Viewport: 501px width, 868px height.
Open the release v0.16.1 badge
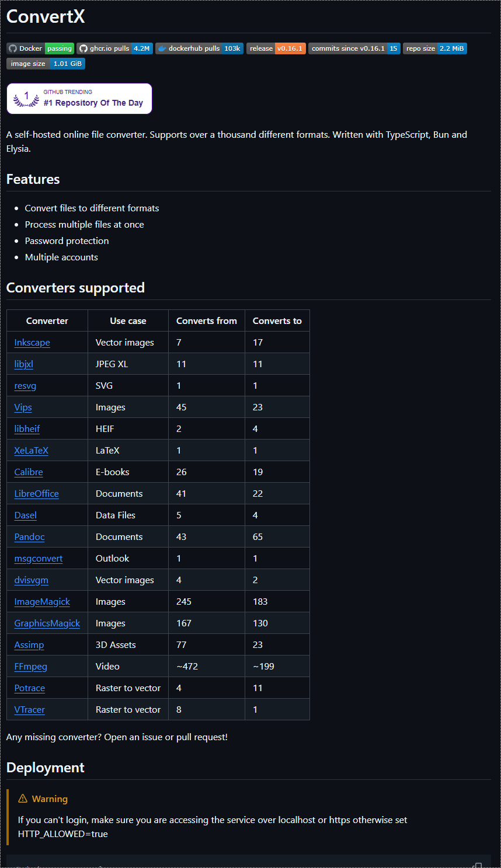[x=276, y=48]
